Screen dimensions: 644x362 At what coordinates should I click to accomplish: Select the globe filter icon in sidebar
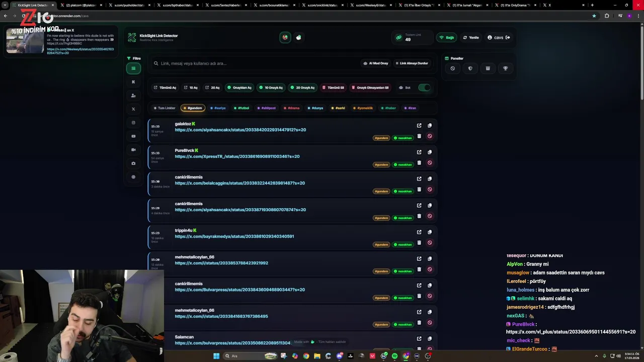[133, 177]
